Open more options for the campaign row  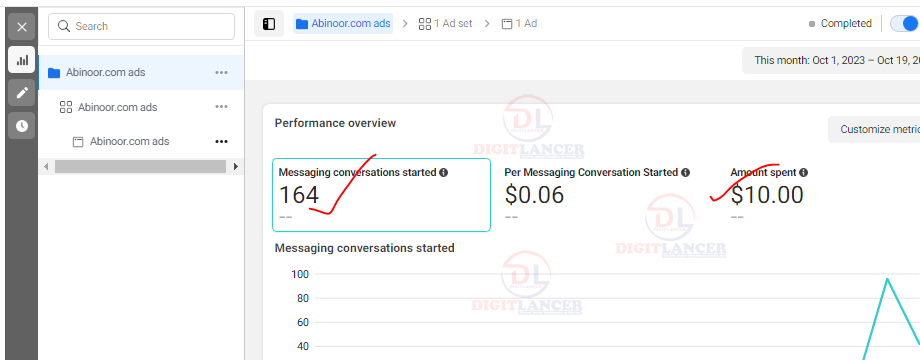tap(221, 73)
